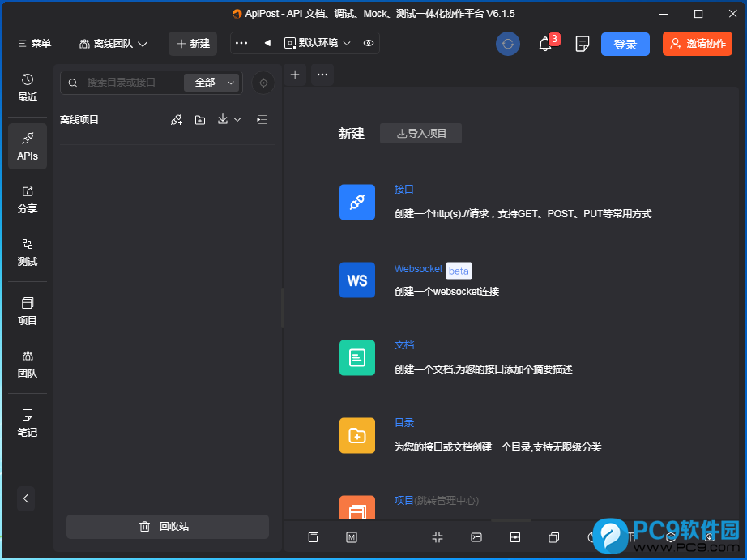
Task: Click the import download icon in the project header
Action: pos(223,119)
